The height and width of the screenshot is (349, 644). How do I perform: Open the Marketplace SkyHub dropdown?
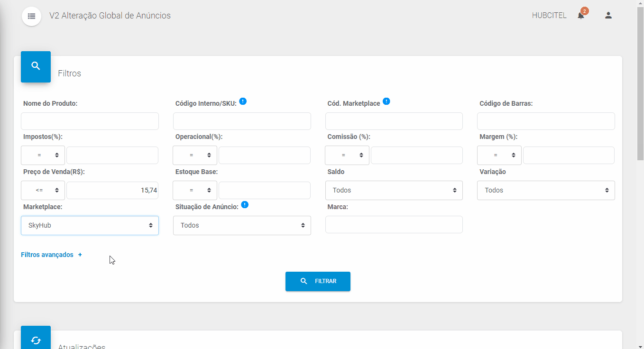tap(90, 225)
